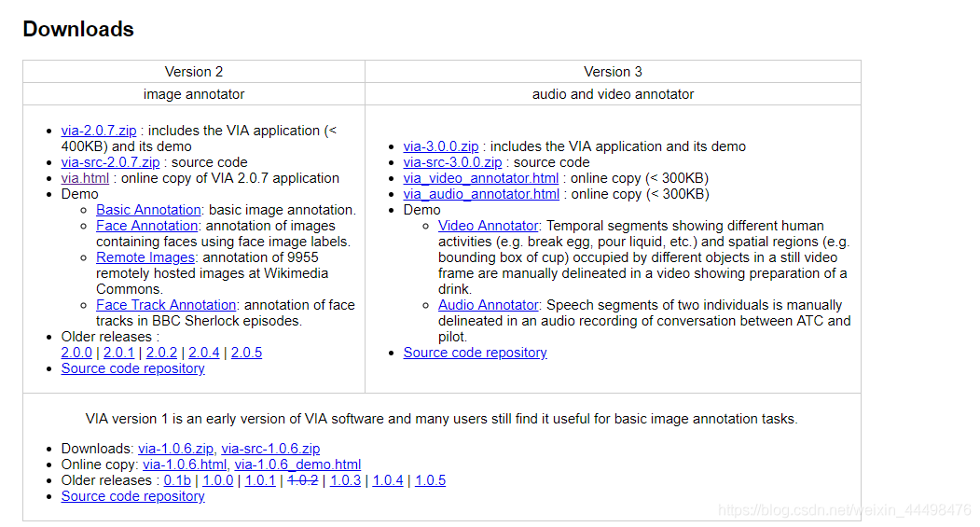Open the Remote Images demo link
Screen dimensions: 980x527
coord(145,257)
